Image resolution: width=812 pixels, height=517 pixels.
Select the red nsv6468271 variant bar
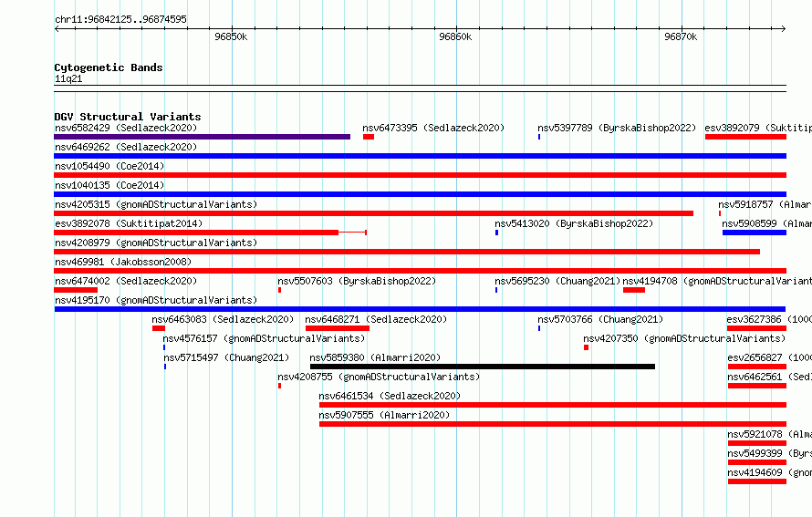tap(338, 328)
